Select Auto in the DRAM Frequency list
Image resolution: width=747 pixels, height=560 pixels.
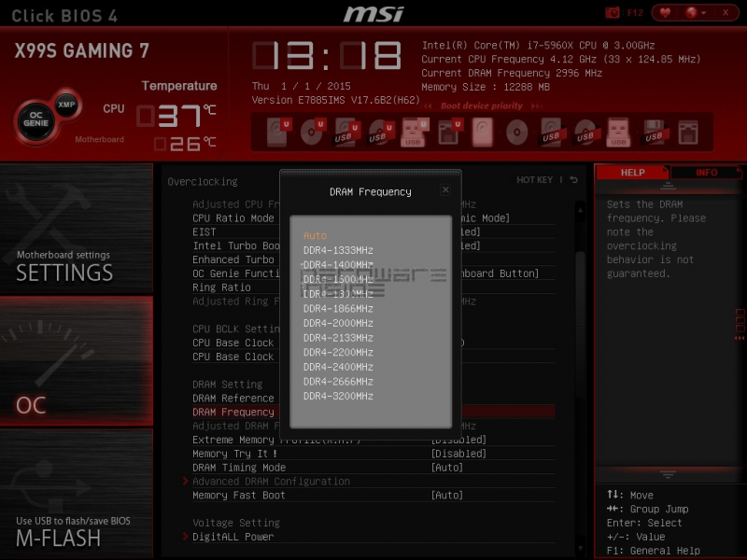click(x=316, y=235)
